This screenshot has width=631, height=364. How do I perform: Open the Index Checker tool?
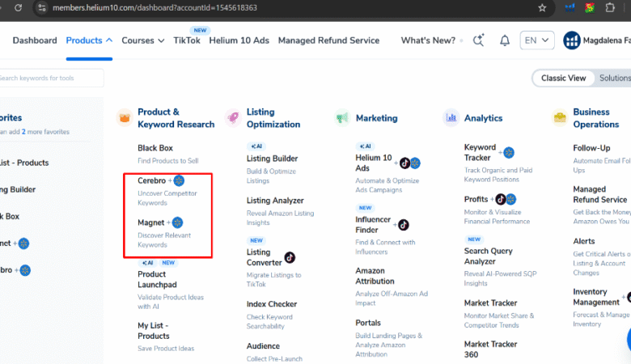tap(272, 304)
